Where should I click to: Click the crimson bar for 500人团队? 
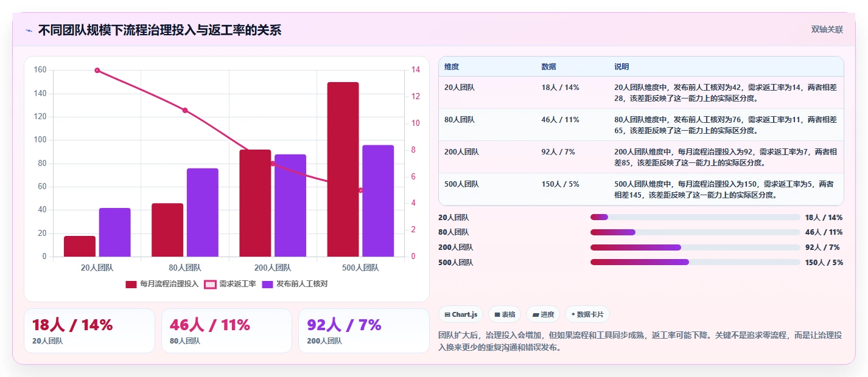[343, 169]
